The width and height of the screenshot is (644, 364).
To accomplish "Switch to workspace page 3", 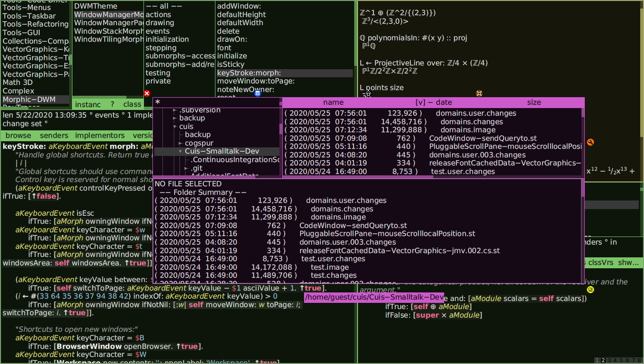I will (x=609, y=361).
